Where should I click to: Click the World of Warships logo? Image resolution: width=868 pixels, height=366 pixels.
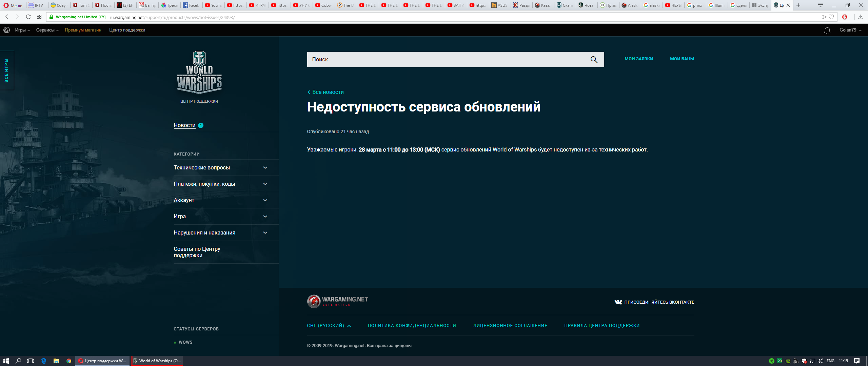[199, 72]
